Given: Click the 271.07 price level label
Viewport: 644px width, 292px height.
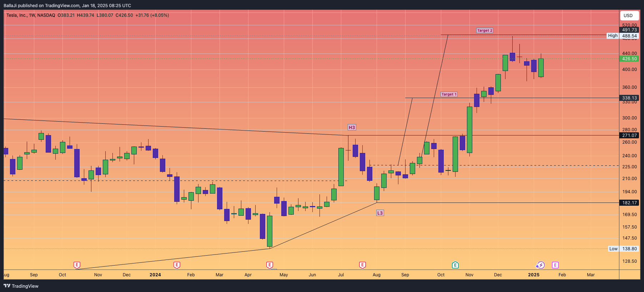Looking at the screenshot, I should [629, 135].
